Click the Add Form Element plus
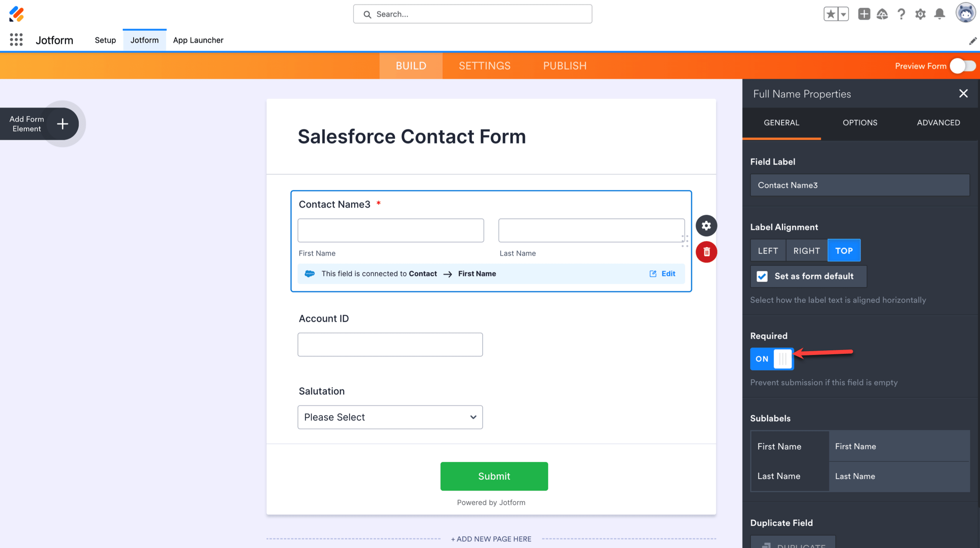The image size is (980, 548). 62,124
